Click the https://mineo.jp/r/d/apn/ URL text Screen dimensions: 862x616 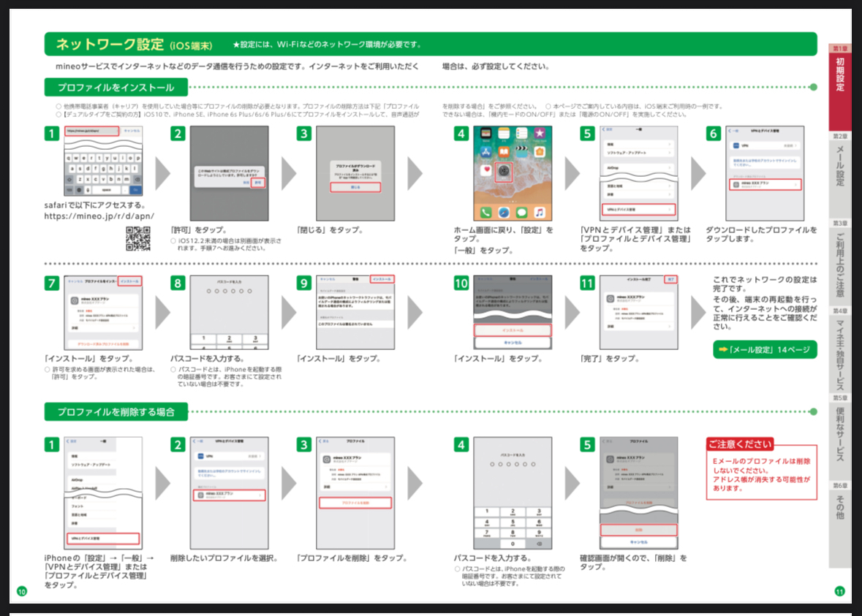pos(99,216)
